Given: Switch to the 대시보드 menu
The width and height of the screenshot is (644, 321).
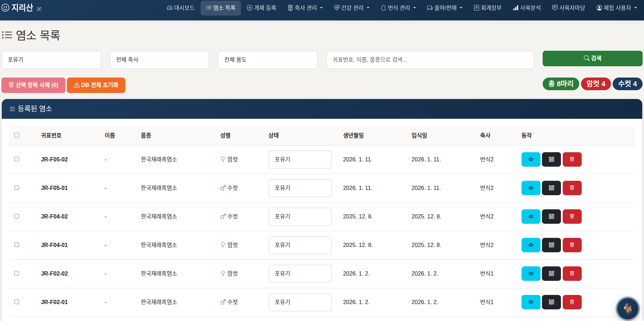Looking at the screenshot, I should [x=181, y=7].
